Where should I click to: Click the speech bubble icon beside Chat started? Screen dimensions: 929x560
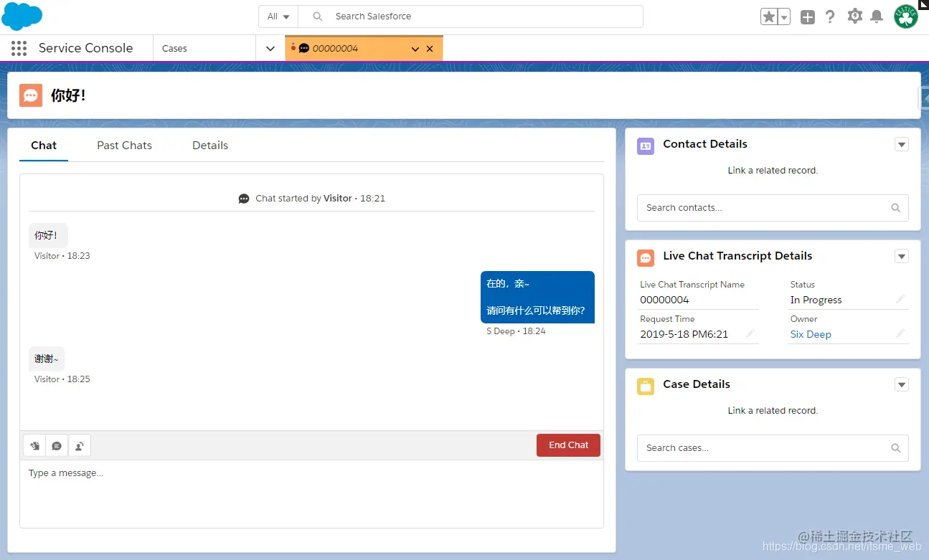[244, 199]
